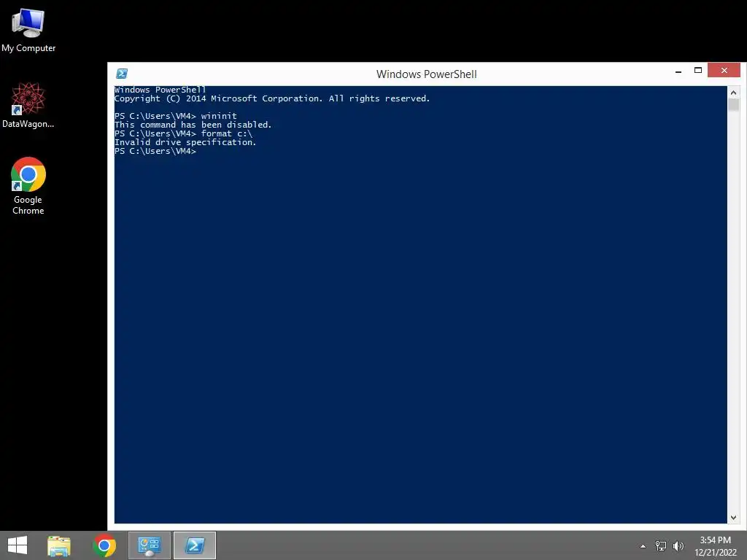Click the Copyright (C) 2014 Microsoft line
This screenshot has width=747, height=560.
[272, 98]
